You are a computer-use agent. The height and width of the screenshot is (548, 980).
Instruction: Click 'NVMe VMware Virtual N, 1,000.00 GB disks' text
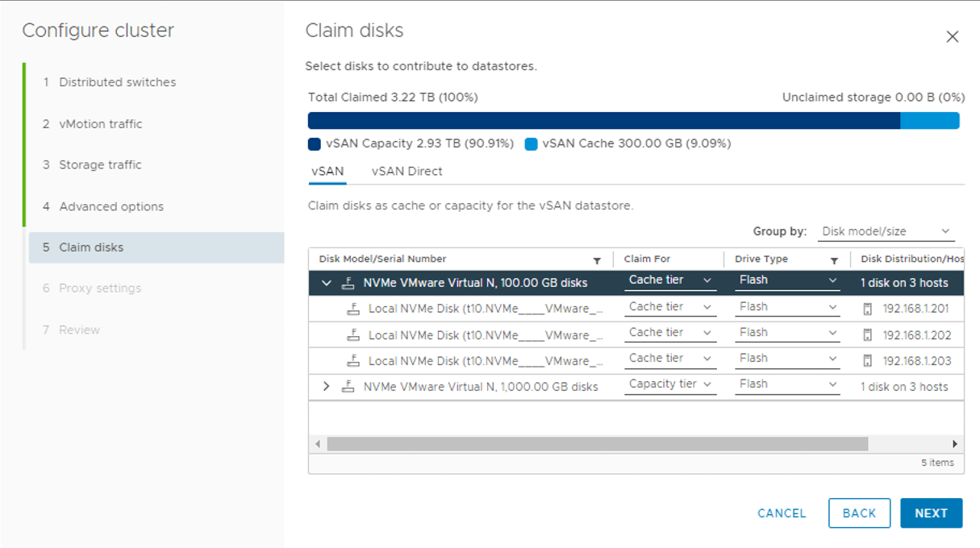(x=481, y=387)
